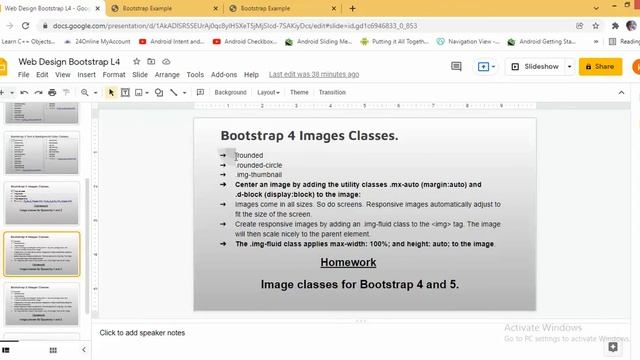The height and width of the screenshot is (360, 640).
Task: Open new browser tab with plus
Action: click(353, 8)
